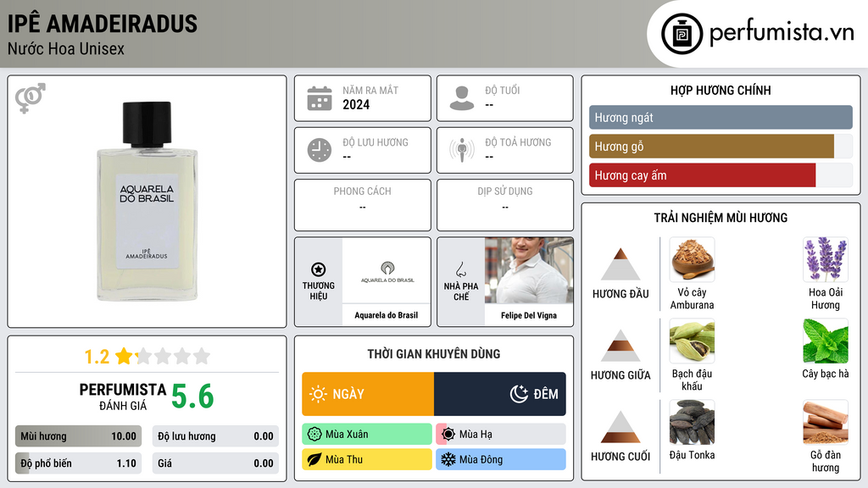
Task: Click the sun icon in Ngày bar
Action: pos(318,394)
